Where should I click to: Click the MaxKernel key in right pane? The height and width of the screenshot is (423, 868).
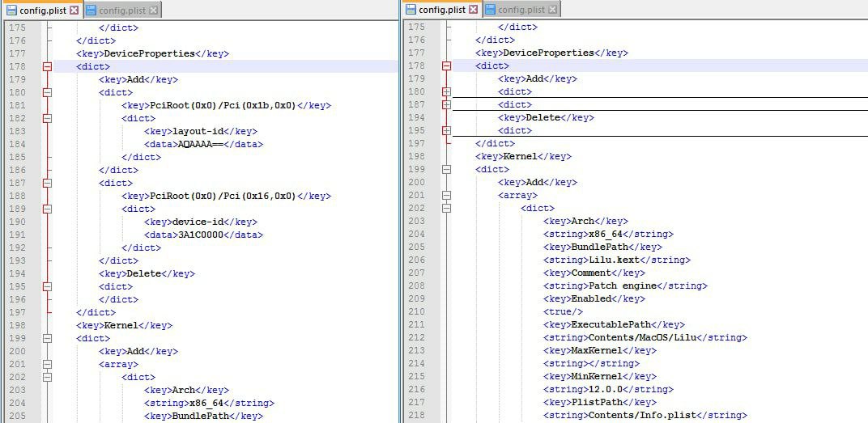click(597, 350)
